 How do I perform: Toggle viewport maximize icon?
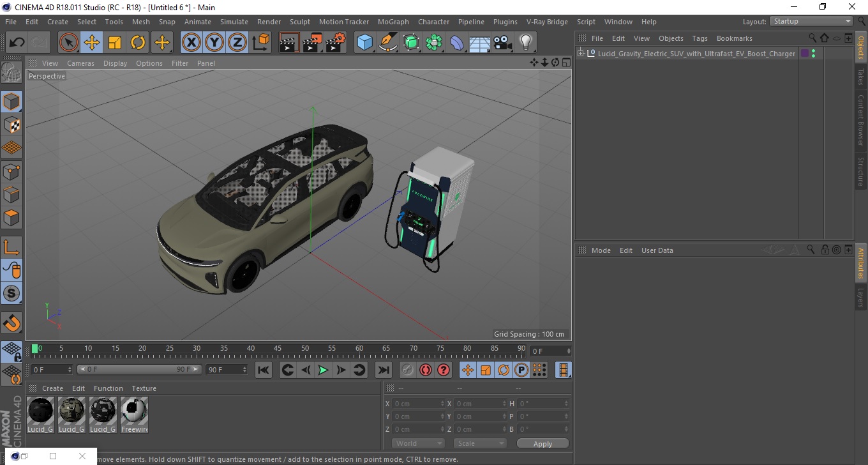click(566, 63)
